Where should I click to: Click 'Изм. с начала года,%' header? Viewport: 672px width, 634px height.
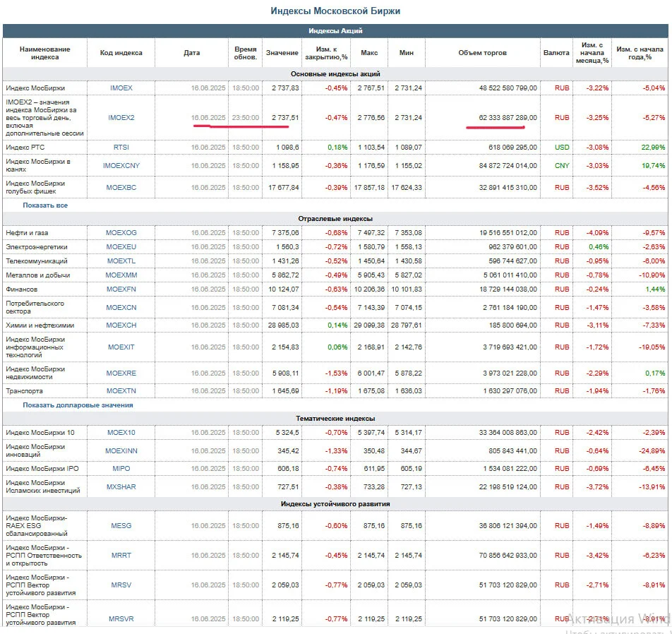pos(640,53)
